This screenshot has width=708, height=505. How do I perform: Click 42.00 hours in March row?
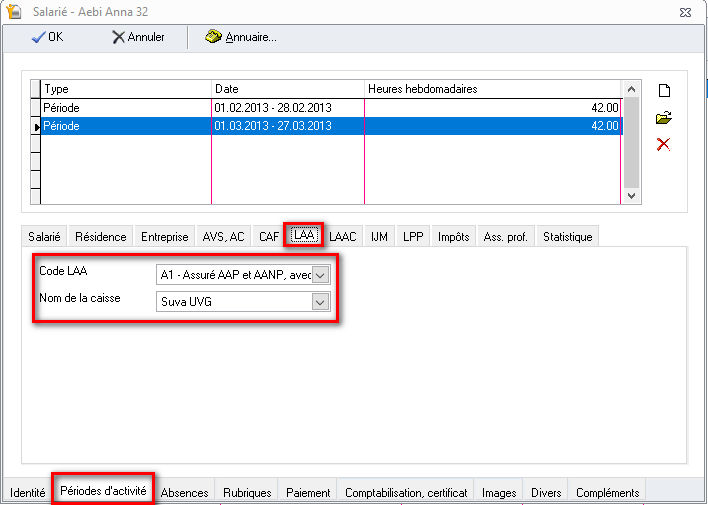tap(493, 126)
